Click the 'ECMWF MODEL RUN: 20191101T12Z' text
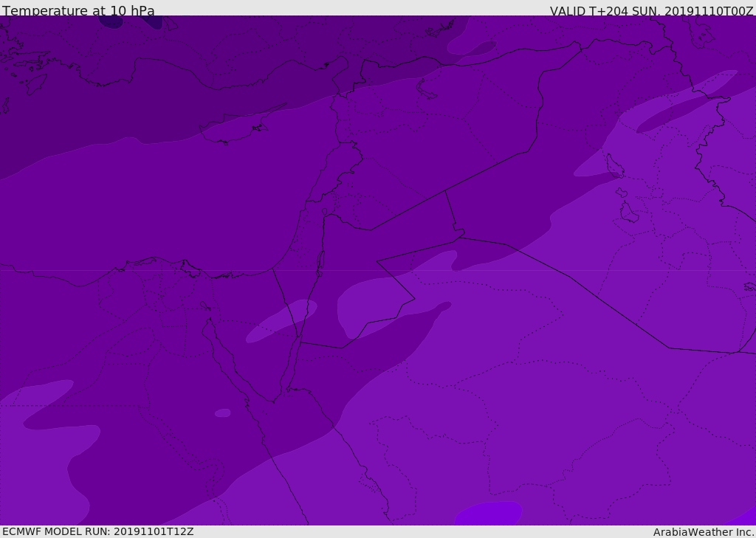The width and height of the screenshot is (756, 538). tap(98, 531)
